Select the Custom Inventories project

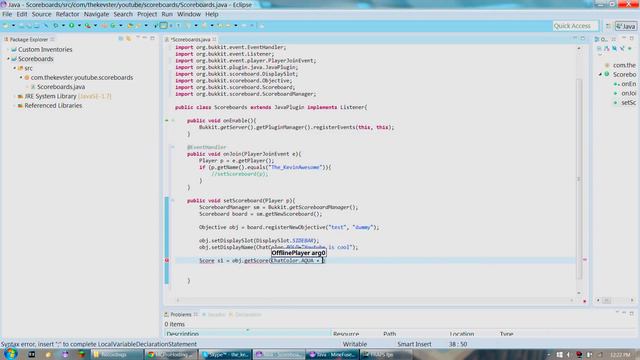click(x=45, y=49)
